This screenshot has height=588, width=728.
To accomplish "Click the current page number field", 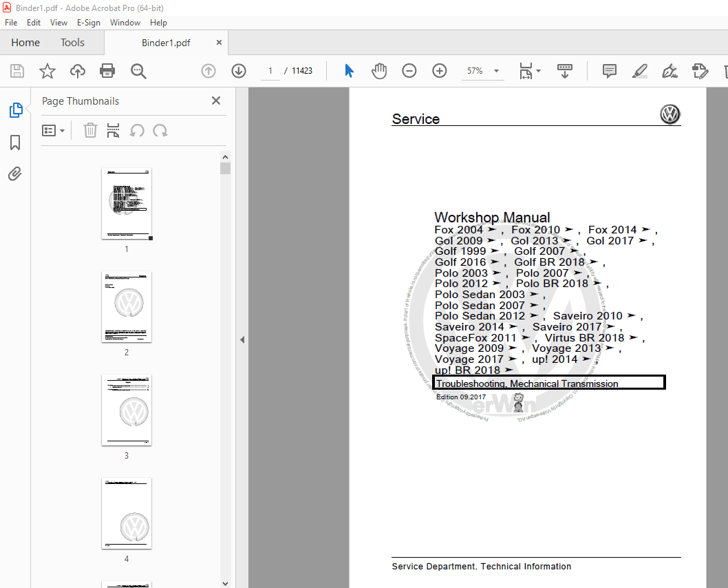I will [270, 71].
